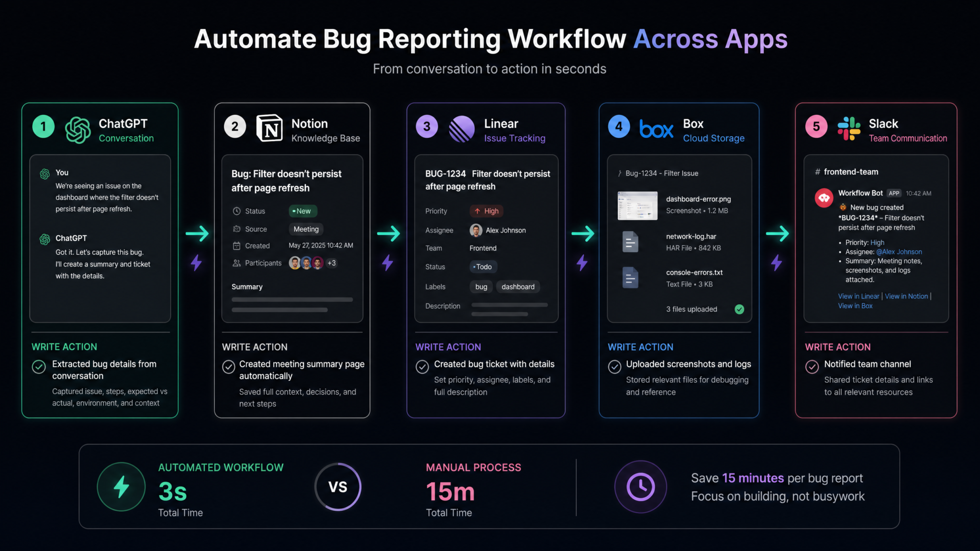Click the '15m' manual total time value
Viewport: 980px width, 551px height.
[x=450, y=492]
